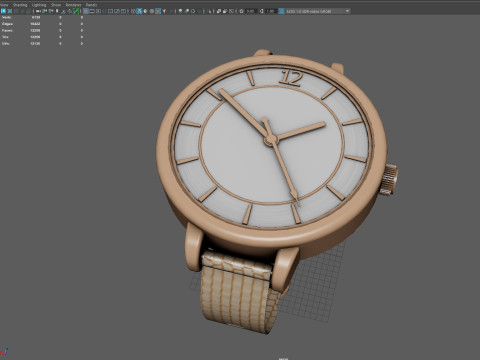Open the Lighting panel menu
This screenshot has width=480, height=360.
(39, 5)
